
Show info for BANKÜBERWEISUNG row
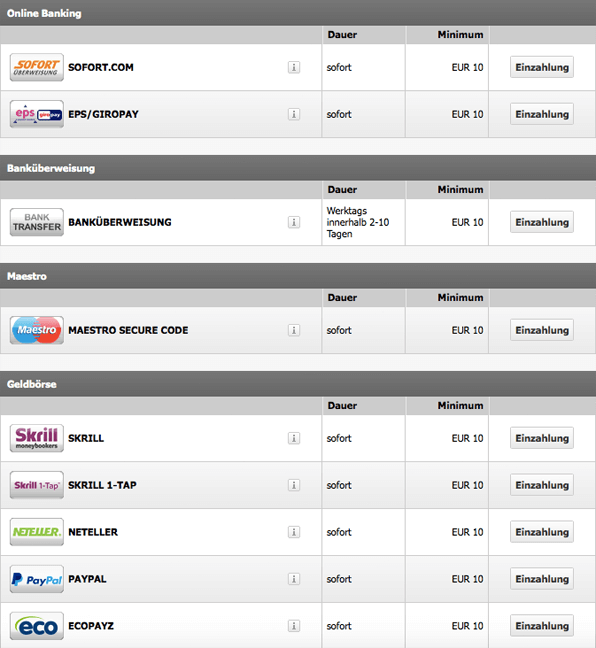click(x=294, y=222)
